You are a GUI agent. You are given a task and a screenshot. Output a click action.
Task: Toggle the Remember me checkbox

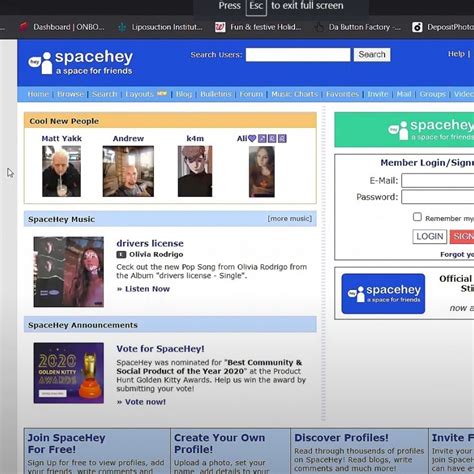tap(417, 217)
